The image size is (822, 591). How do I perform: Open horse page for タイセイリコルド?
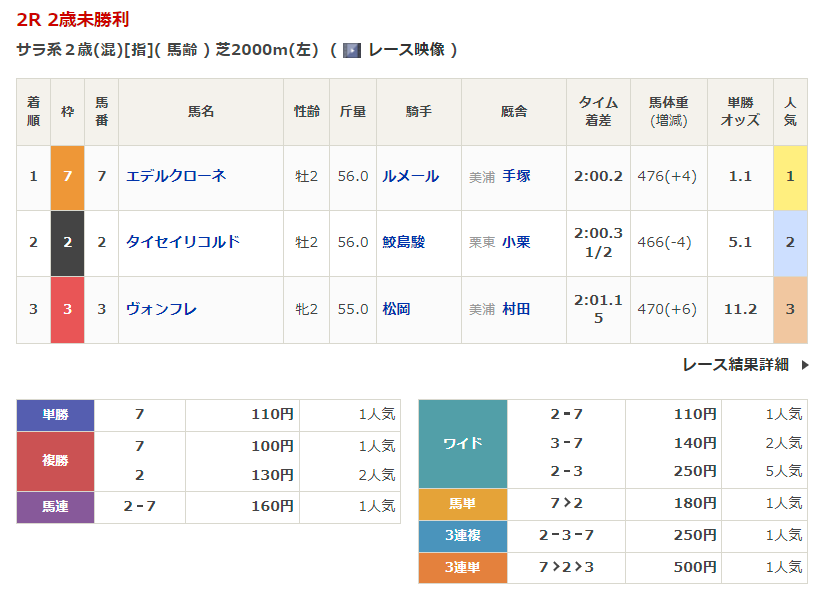pyautogui.click(x=183, y=242)
